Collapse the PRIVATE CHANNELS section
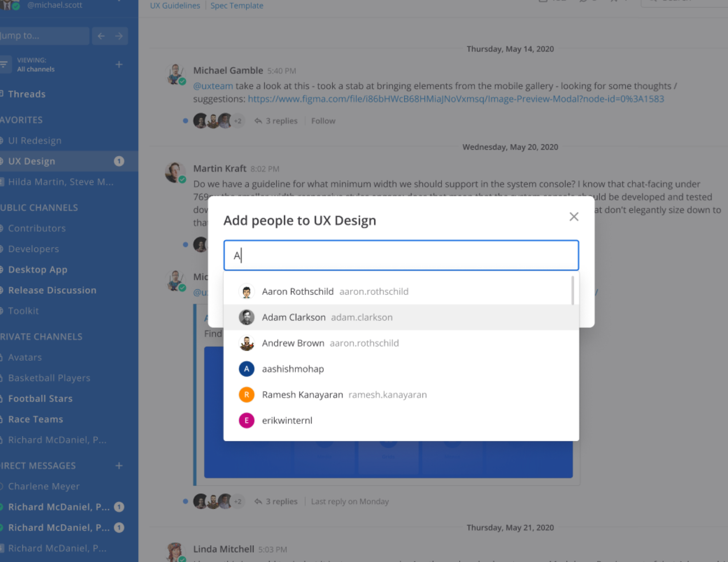The image size is (728, 562). 41,336
